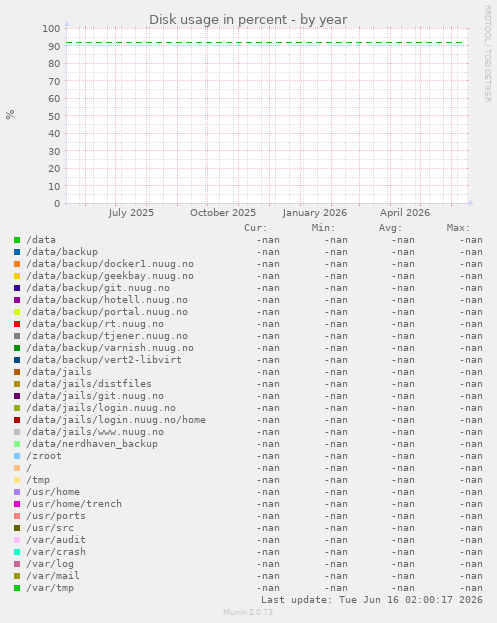Viewport: 497px width, 623px height.
Task: Click the Max: column header
Action: point(458,228)
